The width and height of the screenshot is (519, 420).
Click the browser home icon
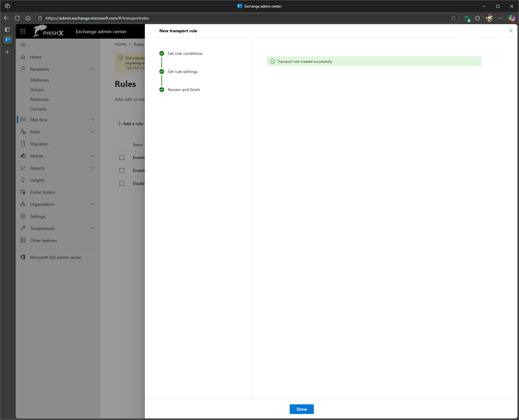coord(28,18)
